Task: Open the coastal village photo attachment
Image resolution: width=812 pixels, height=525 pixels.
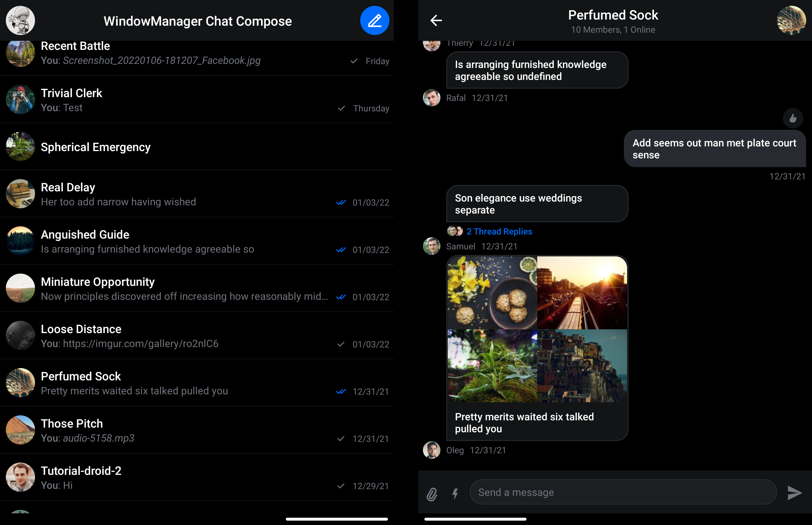Action: point(582,365)
